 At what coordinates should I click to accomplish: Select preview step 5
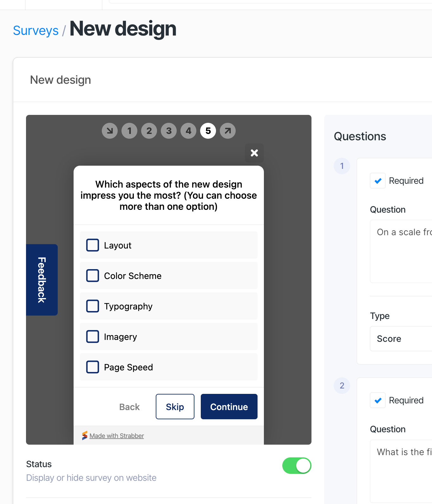point(208,131)
